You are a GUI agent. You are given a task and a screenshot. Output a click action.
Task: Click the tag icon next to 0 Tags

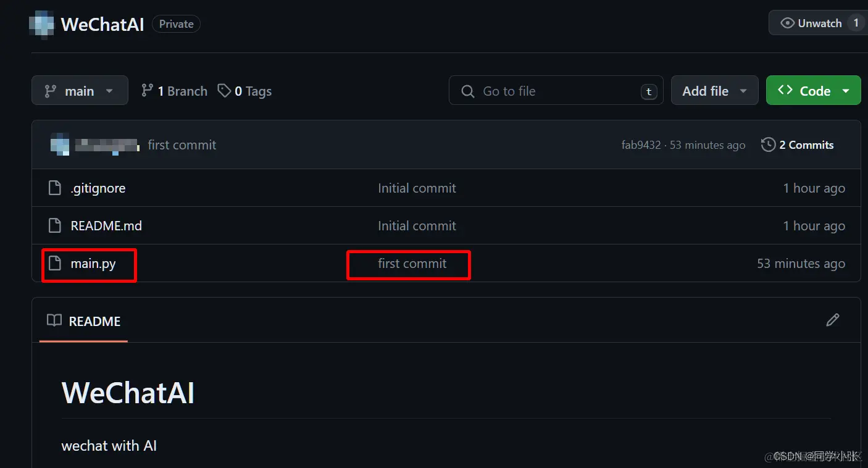pyautogui.click(x=224, y=91)
